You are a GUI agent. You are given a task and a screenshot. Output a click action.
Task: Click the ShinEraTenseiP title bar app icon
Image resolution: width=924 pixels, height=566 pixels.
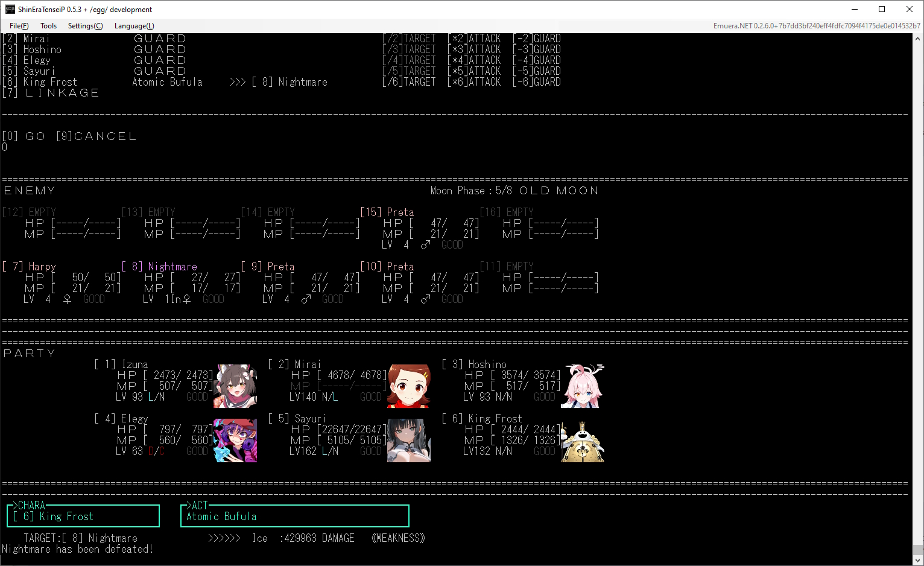10,9
